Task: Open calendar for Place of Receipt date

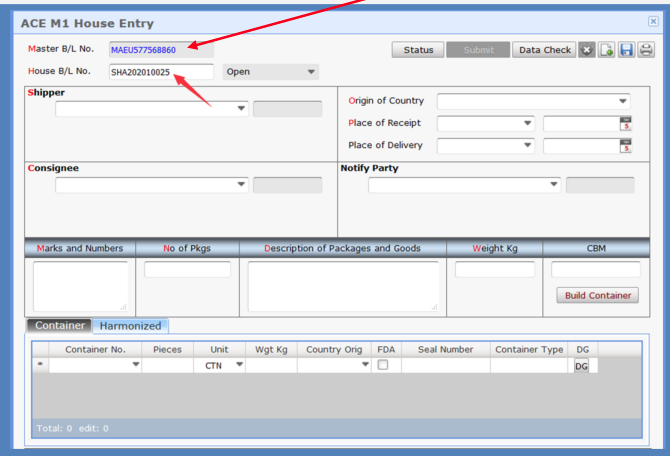Action: [626, 123]
